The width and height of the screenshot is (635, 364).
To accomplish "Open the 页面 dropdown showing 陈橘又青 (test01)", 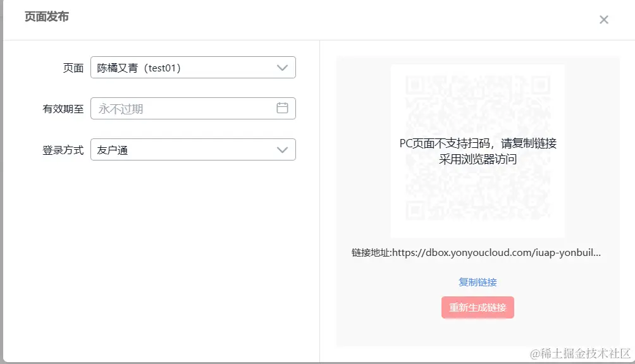I will click(x=193, y=68).
